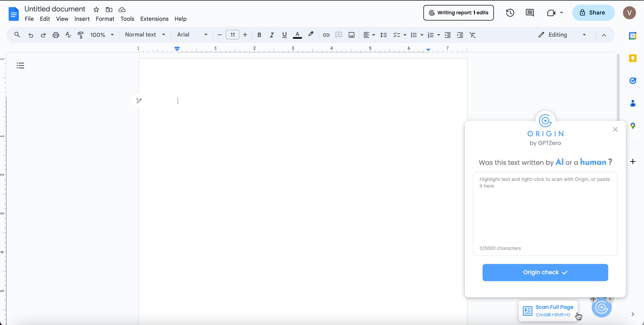Screen dimensions: 644x325
Task: Toggle underline formatting
Action: click(x=284, y=35)
